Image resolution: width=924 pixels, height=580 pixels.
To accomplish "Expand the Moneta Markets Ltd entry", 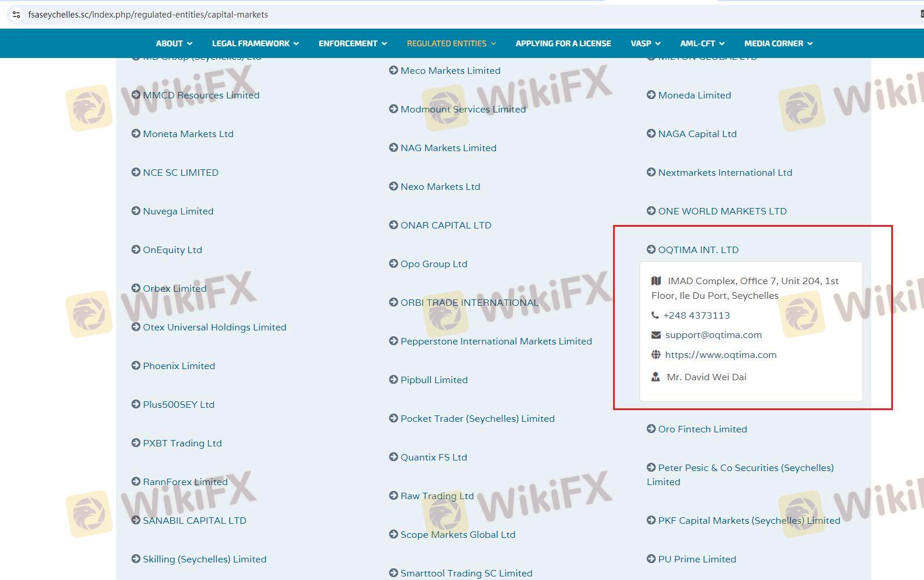I will [x=188, y=134].
